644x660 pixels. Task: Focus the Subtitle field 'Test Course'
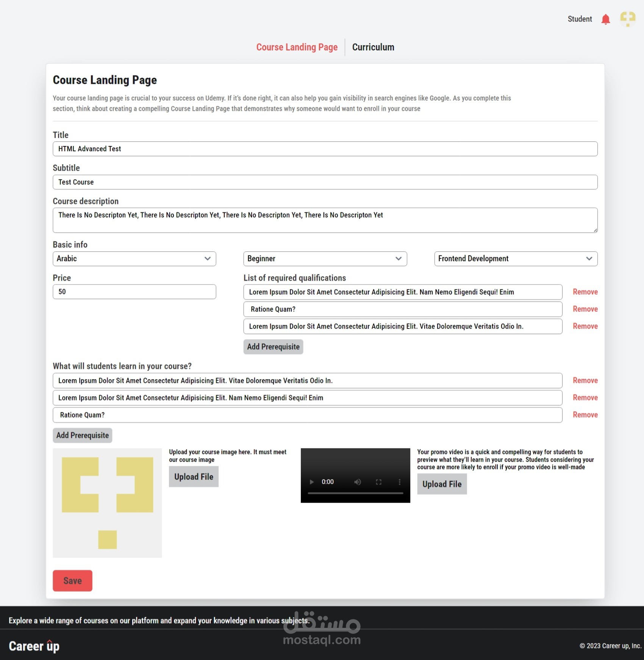pyautogui.click(x=325, y=182)
